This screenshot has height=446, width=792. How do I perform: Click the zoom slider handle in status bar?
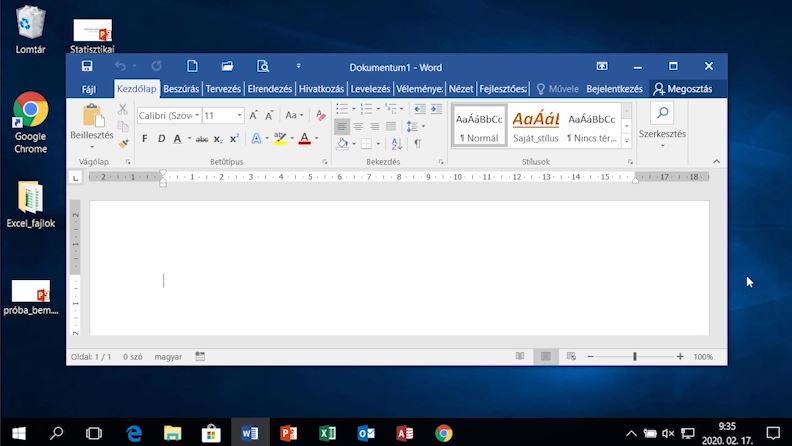tap(635, 357)
